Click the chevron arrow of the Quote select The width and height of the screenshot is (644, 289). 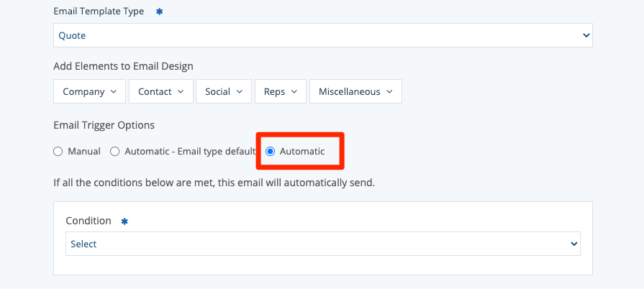coord(586,35)
